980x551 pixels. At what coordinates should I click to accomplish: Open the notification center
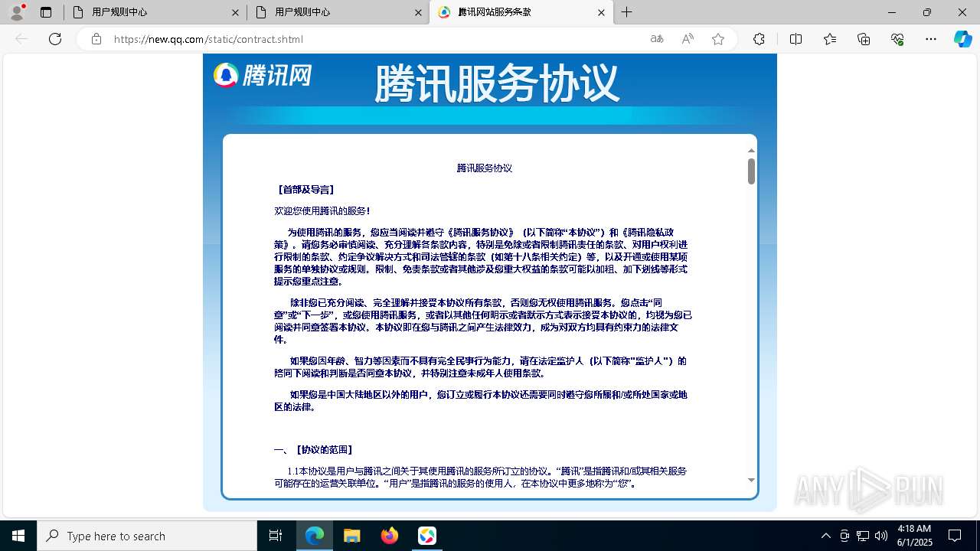click(955, 536)
